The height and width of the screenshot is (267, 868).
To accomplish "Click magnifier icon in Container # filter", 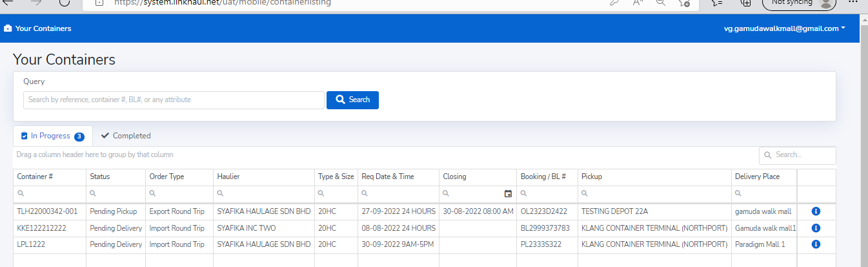I will click(x=21, y=193).
